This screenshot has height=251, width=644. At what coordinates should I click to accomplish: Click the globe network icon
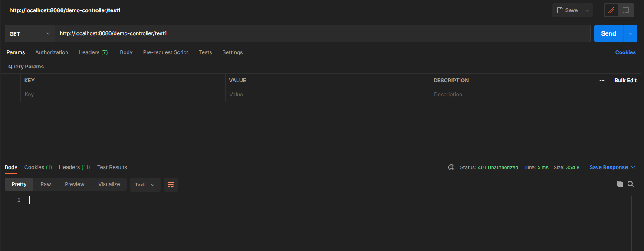[x=451, y=167]
